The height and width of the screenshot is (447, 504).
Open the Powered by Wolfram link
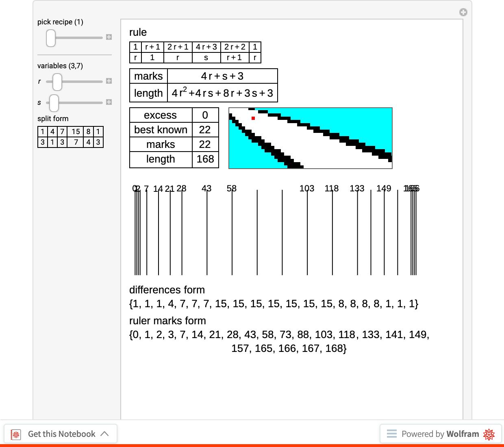tap(441, 434)
